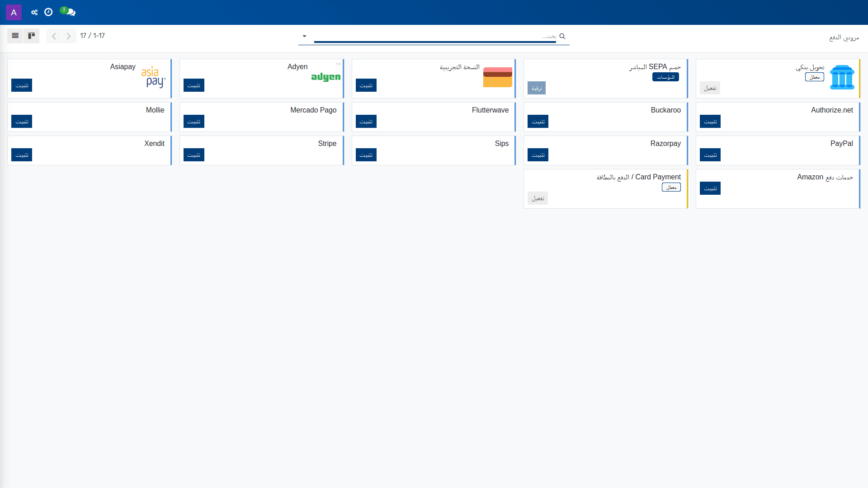Click the Adyen logo

pyautogui.click(x=326, y=77)
